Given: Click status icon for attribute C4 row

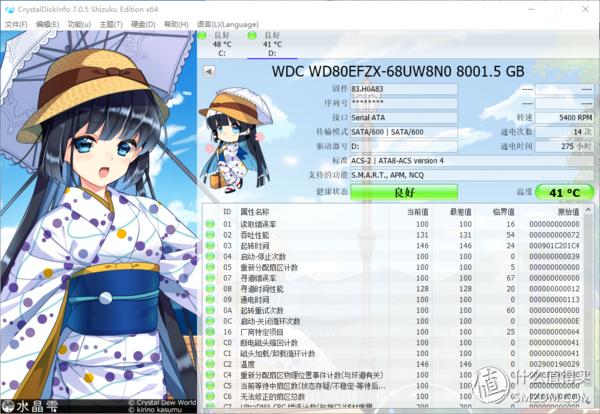Looking at the screenshot, I should (x=210, y=375).
